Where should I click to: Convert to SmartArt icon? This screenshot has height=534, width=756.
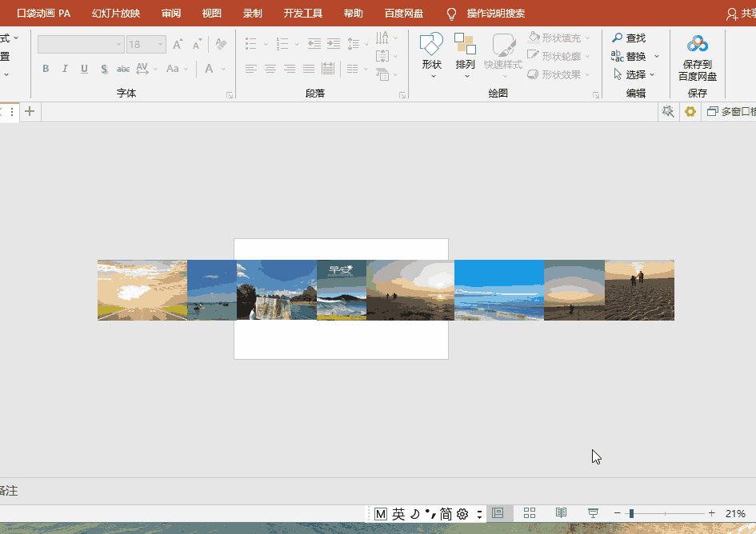point(386,74)
